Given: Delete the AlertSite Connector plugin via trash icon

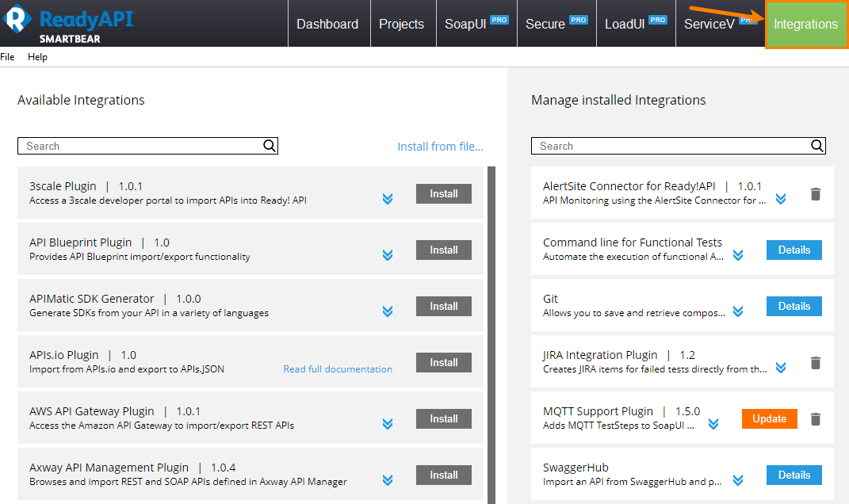Looking at the screenshot, I should 815,193.
